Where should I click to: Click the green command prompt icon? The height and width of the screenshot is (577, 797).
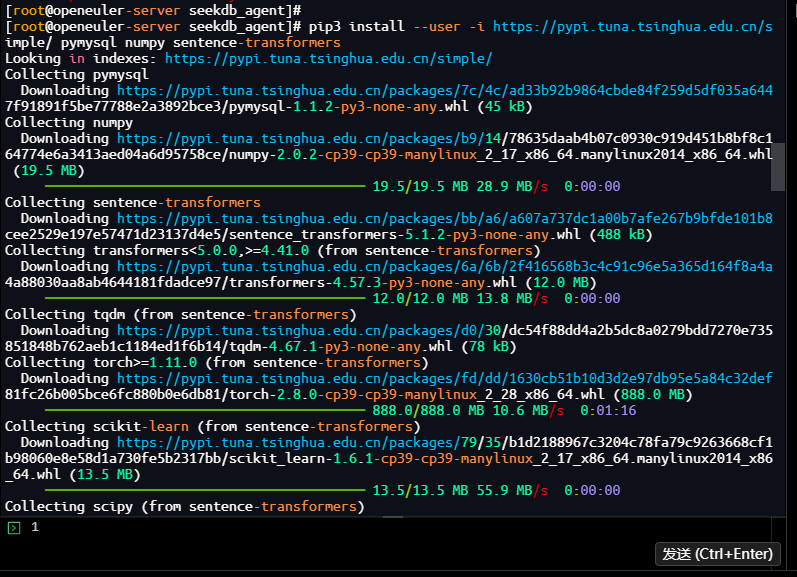tap(13, 527)
